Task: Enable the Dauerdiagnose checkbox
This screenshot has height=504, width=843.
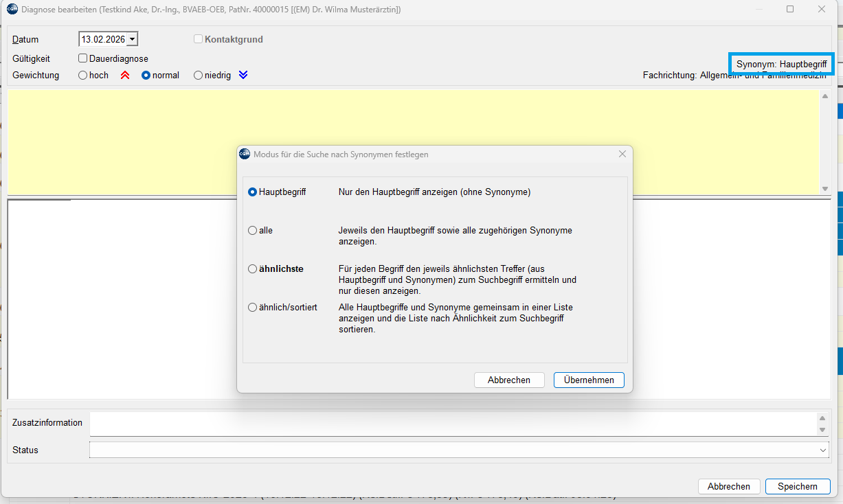Action: point(83,59)
